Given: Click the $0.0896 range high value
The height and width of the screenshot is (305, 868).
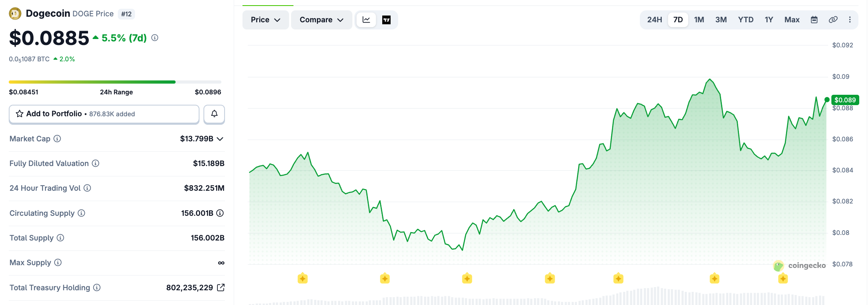Looking at the screenshot, I should (208, 92).
